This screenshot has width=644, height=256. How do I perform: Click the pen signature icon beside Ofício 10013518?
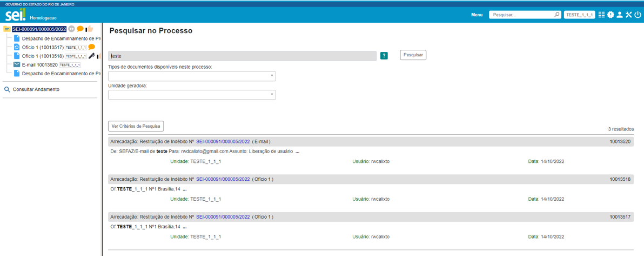click(x=92, y=56)
